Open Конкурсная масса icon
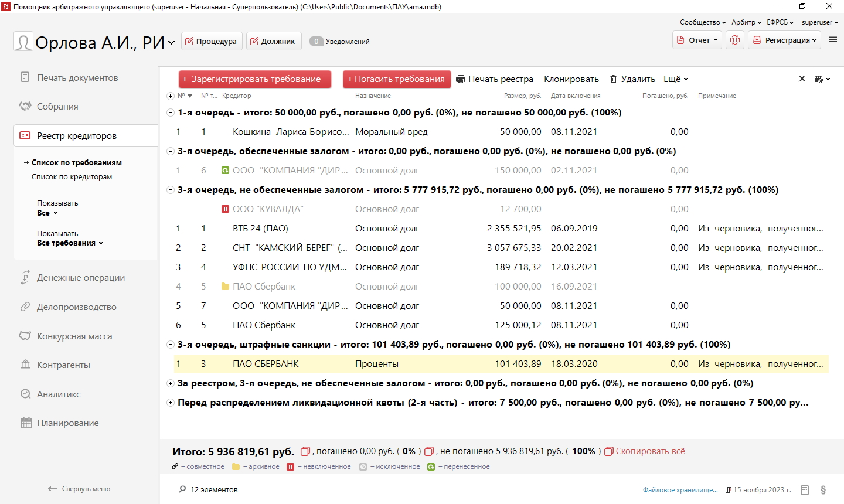 pos(25,336)
